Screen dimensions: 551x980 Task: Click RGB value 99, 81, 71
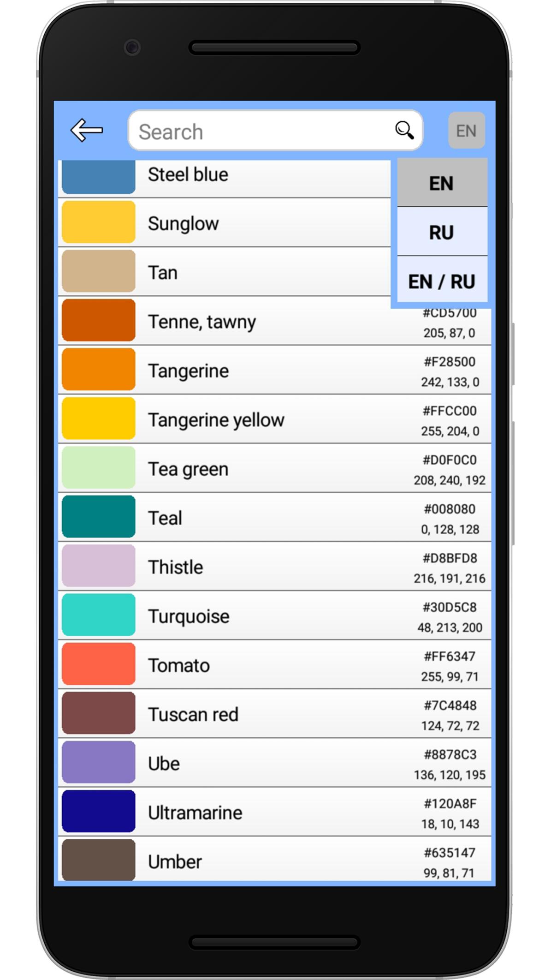click(449, 873)
